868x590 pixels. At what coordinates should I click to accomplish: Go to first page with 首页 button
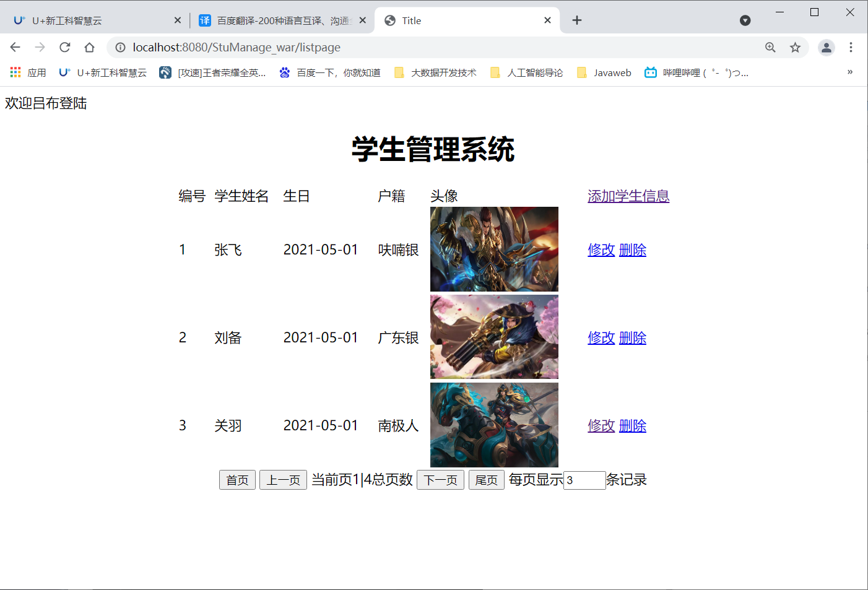click(x=237, y=480)
